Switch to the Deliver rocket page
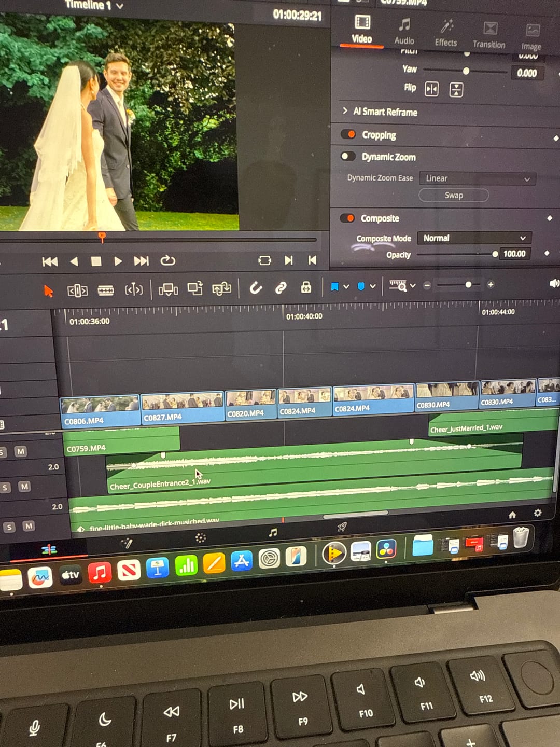This screenshot has height=747, width=560. 342,527
